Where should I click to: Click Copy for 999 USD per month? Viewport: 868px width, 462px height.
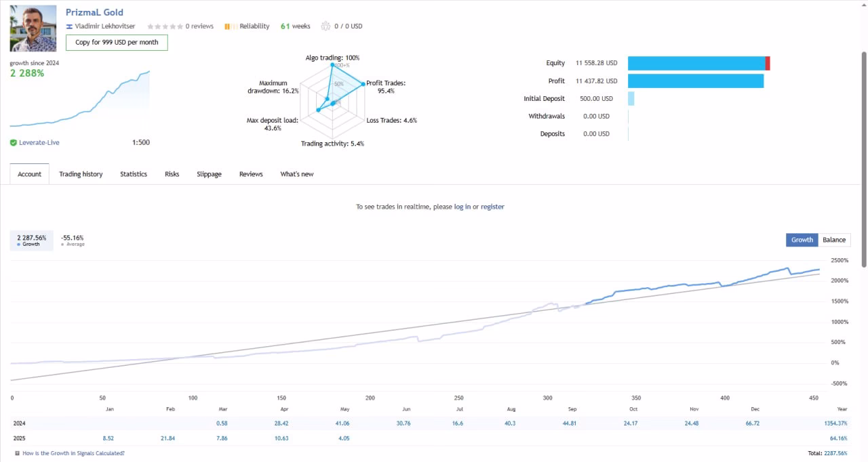coord(117,43)
